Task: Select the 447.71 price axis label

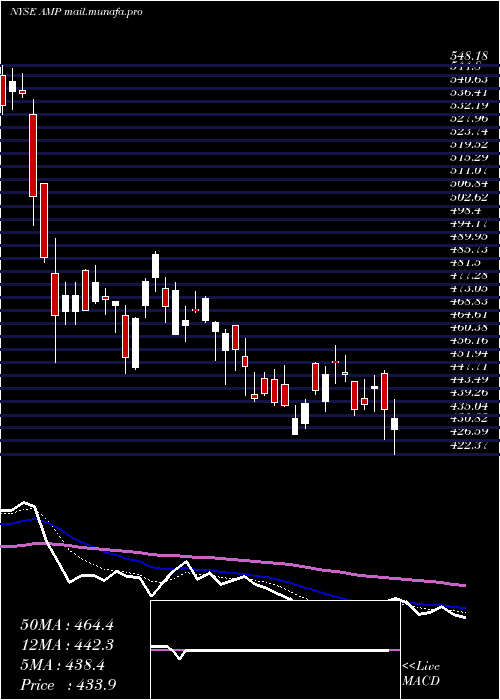Action: tap(468, 367)
